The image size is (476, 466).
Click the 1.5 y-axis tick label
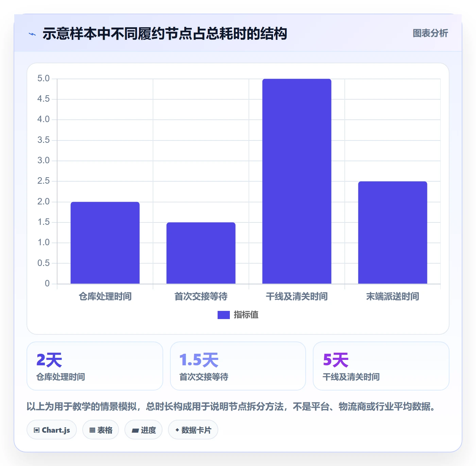(x=44, y=222)
